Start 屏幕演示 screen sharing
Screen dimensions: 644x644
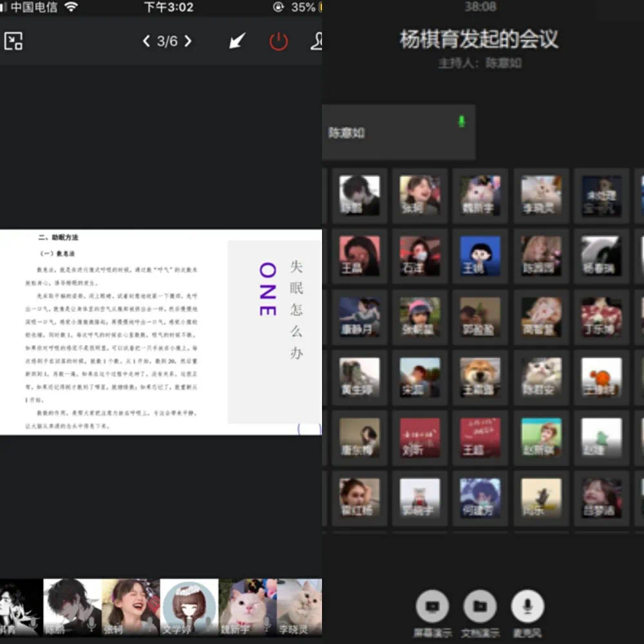pos(433,607)
